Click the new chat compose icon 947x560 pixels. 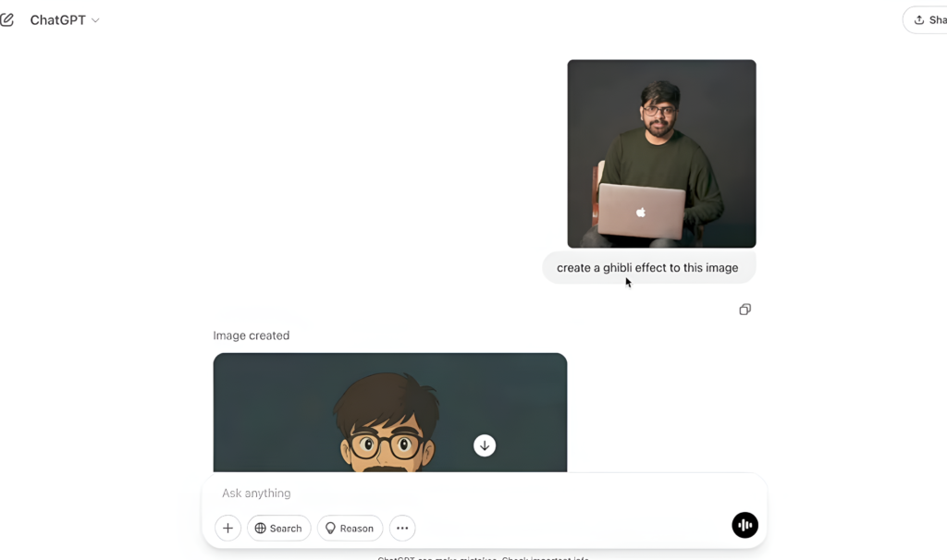coord(6,20)
